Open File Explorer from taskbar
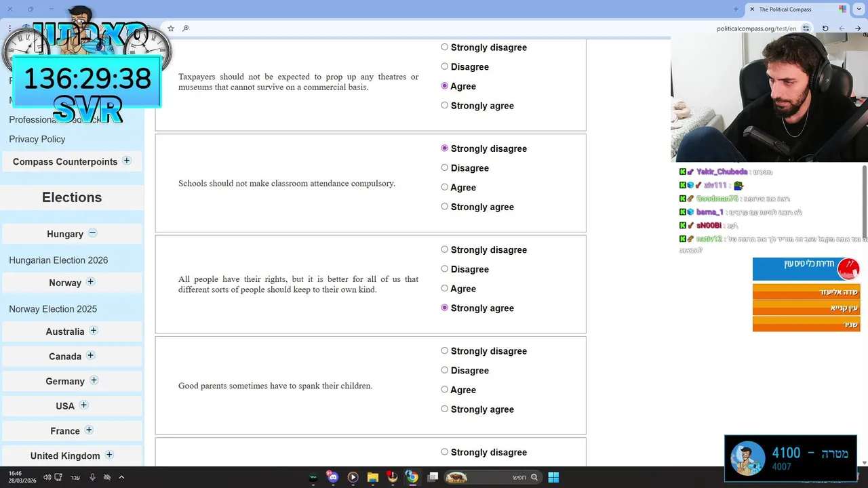The image size is (868, 488). [x=372, y=477]
